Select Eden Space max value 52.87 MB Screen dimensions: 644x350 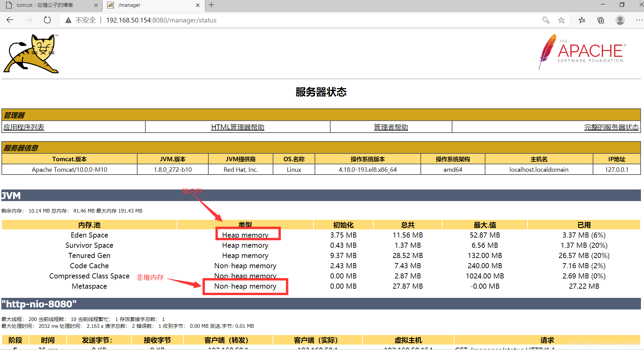point(485,235)
